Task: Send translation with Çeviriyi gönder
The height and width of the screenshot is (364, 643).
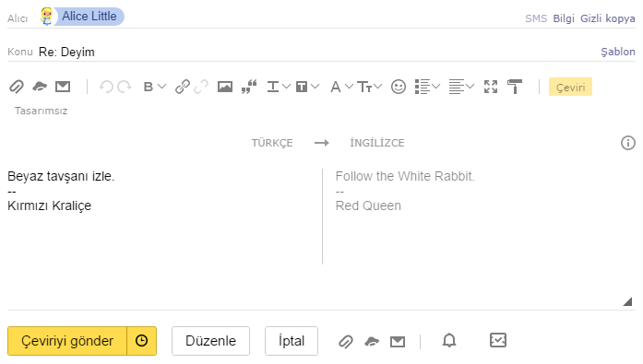Action: 67,341
